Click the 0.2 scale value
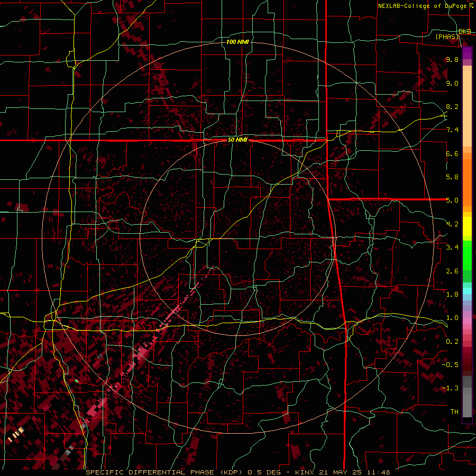 tap(452, 342)
